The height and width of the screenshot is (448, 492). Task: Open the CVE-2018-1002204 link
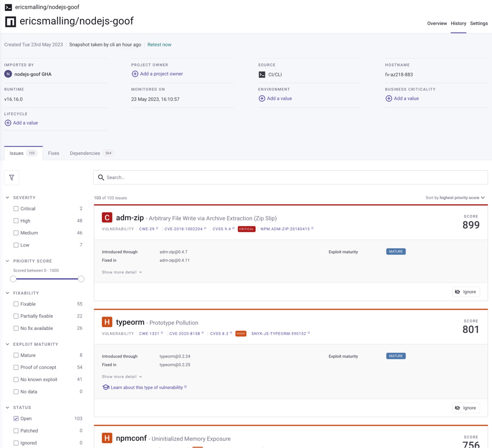pos(185,229)
